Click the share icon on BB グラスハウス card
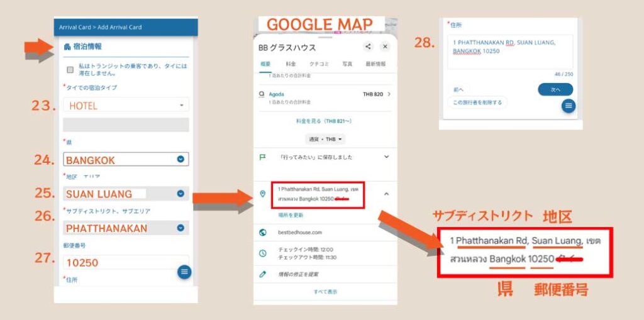The image size is (644, 320). pyautogui.click(x=368, y=47)
